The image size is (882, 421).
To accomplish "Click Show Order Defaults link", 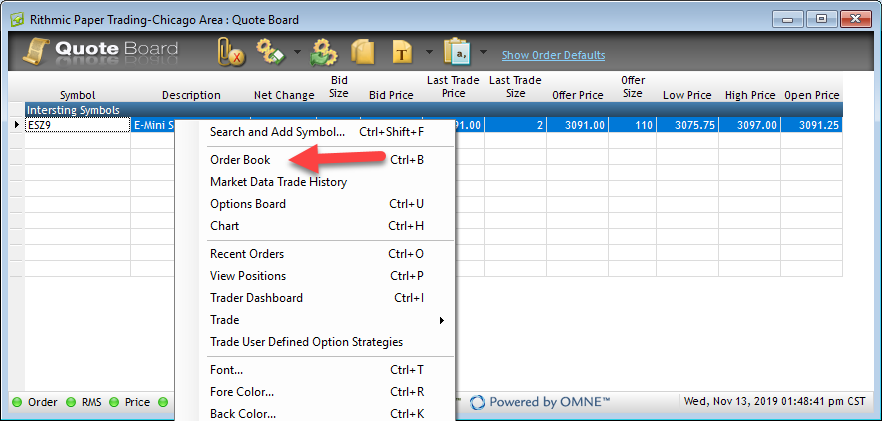I will (554, 55).
